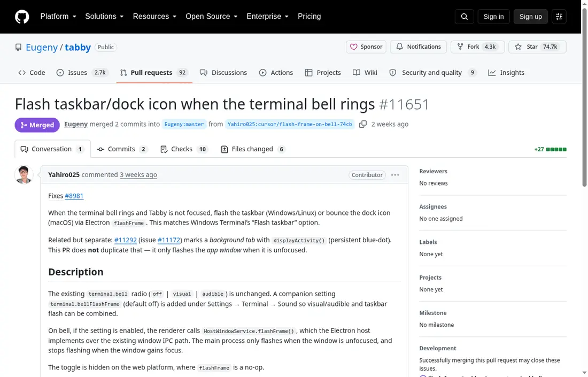Switch to the Files changed tab

click(x=253, y=149)
